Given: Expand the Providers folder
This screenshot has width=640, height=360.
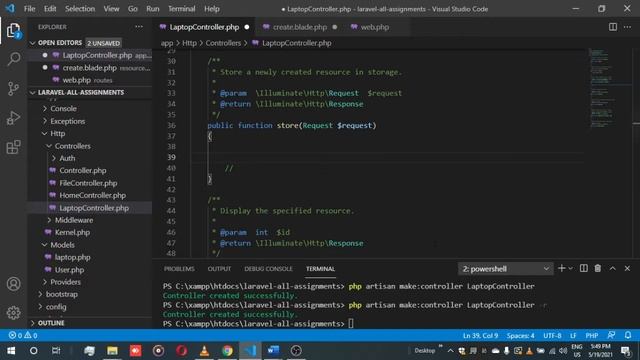Looking at the screenshot, I should pos(65,282).
